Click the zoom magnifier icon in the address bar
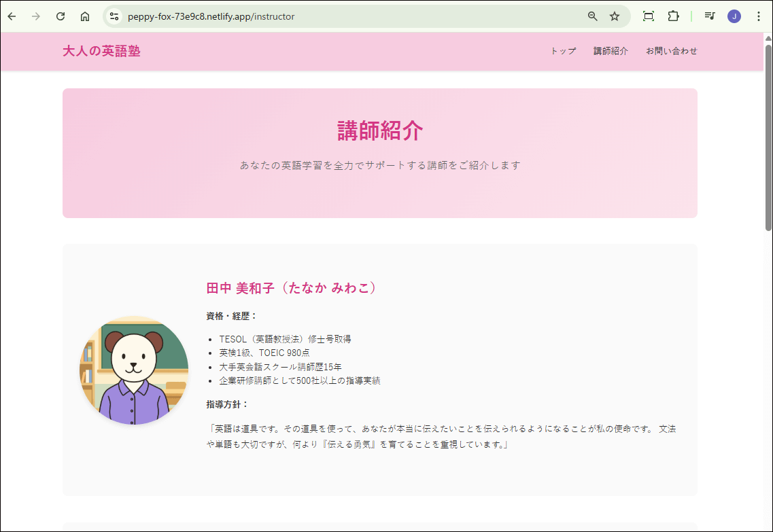 592,16
